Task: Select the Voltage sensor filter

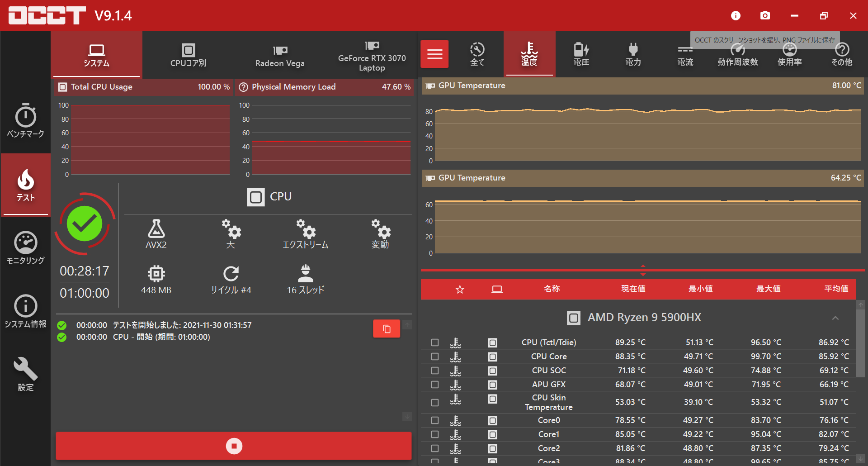Action: 581,54
